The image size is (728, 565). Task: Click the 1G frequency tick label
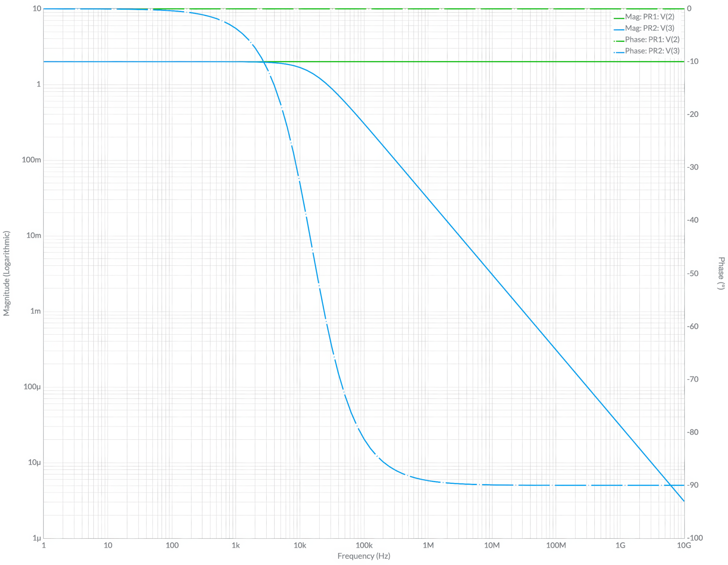pyautogui.click(x=621, y=545)
